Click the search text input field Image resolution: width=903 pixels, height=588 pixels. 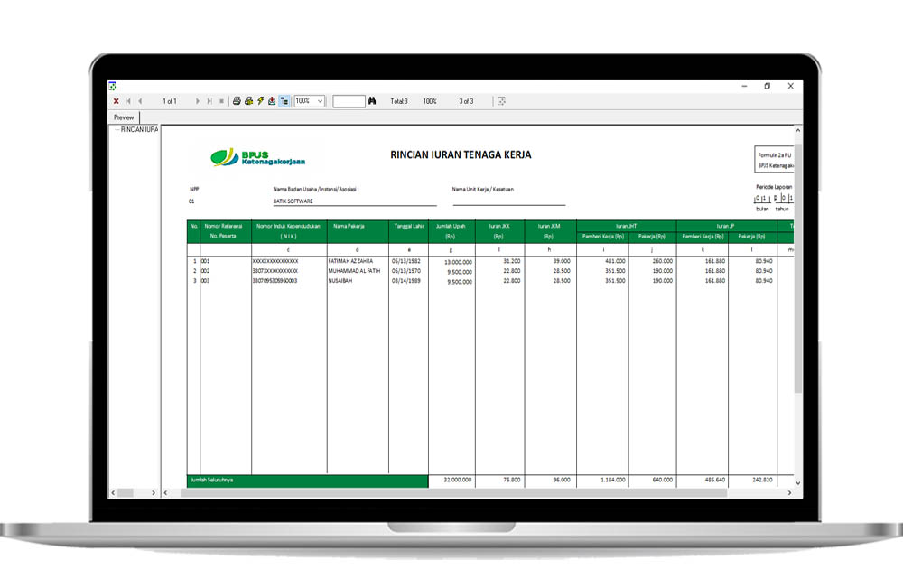point(348,101)
